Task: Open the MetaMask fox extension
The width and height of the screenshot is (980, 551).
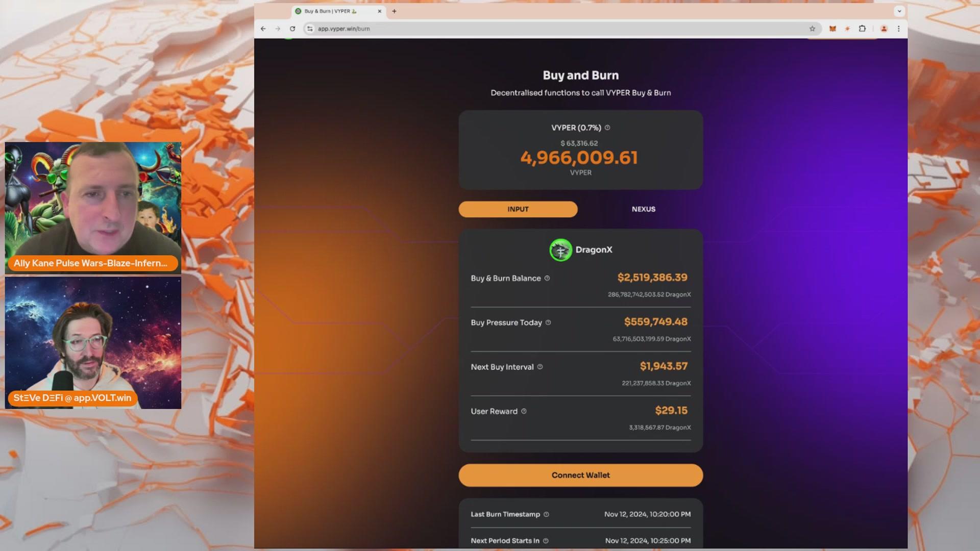Action: click(832, 29)
